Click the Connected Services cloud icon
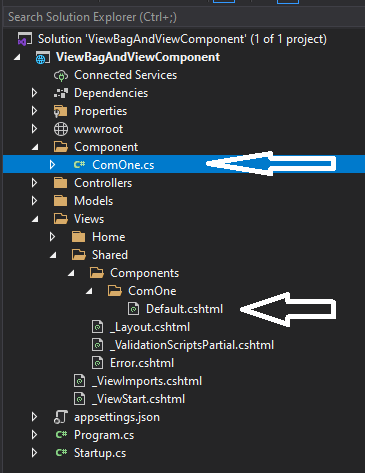This screenshot has height=473, width=365. [61, 75]
